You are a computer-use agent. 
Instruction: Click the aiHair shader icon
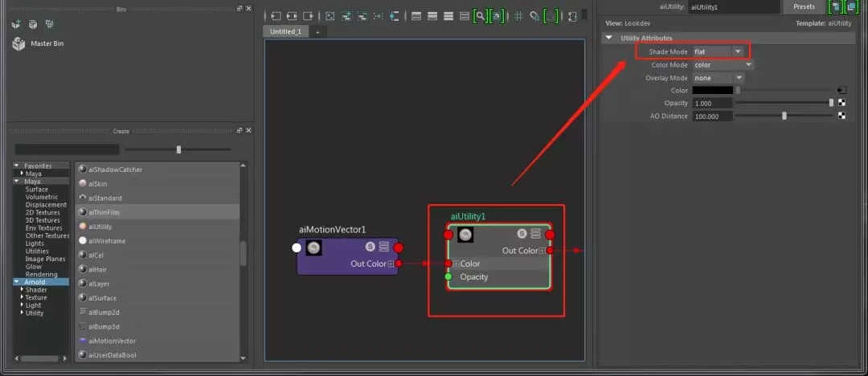coord(83,269)
